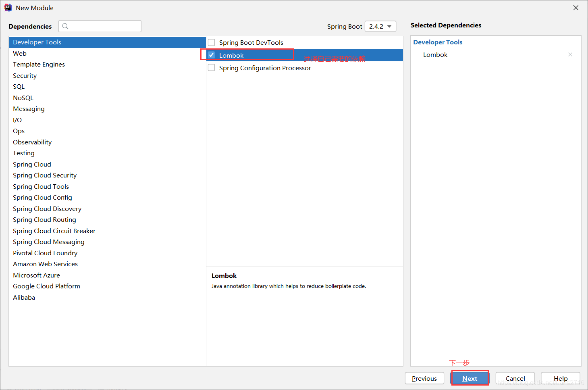Click the Cancel button
The width and height of the screenshot is (588, 390).
coord(515,378)
